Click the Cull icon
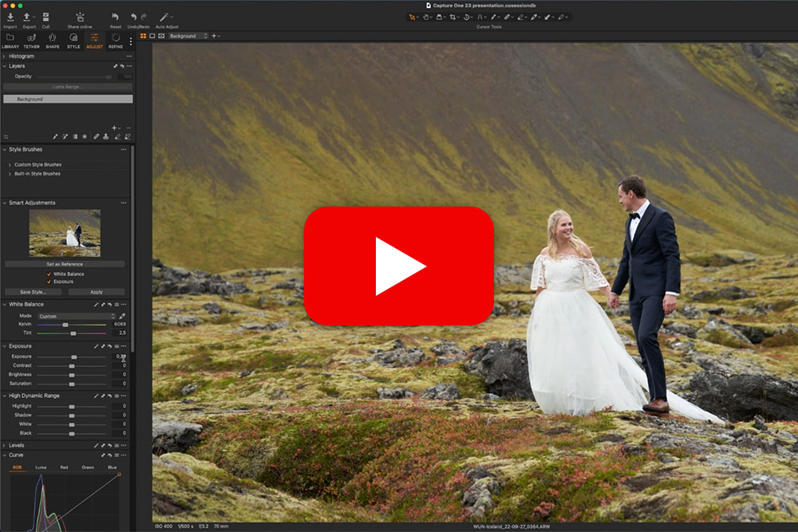Viewport: 798px width, 532px height. (x=45, y=17)
